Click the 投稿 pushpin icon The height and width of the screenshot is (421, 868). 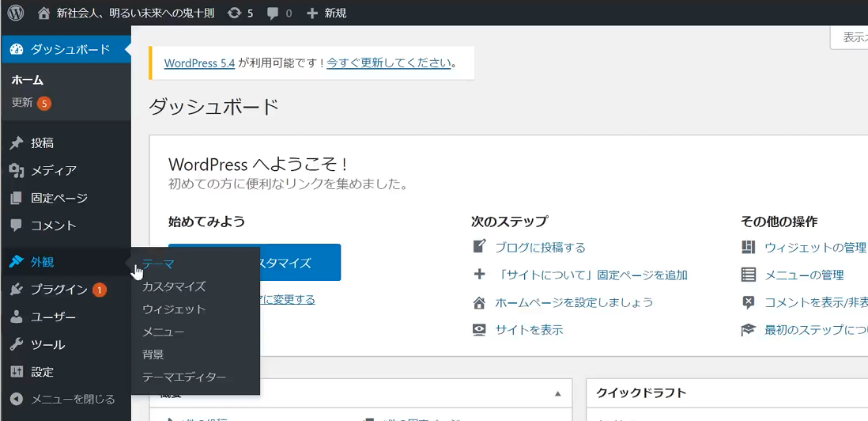(x=17, y=143)
